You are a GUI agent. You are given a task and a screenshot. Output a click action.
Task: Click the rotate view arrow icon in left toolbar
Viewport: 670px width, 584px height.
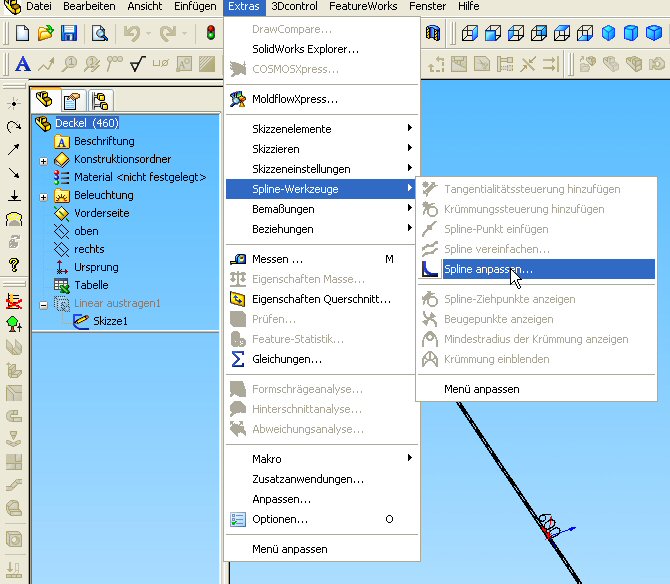[x=14, y=126]
